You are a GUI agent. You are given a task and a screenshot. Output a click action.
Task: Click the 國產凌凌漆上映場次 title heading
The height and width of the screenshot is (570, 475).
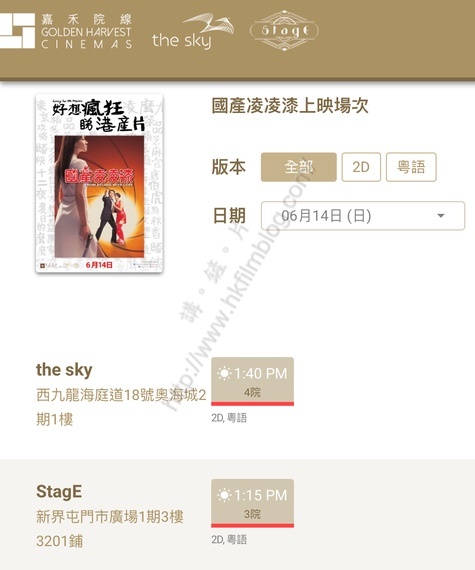pyautogui.click(x=290, y=106)
